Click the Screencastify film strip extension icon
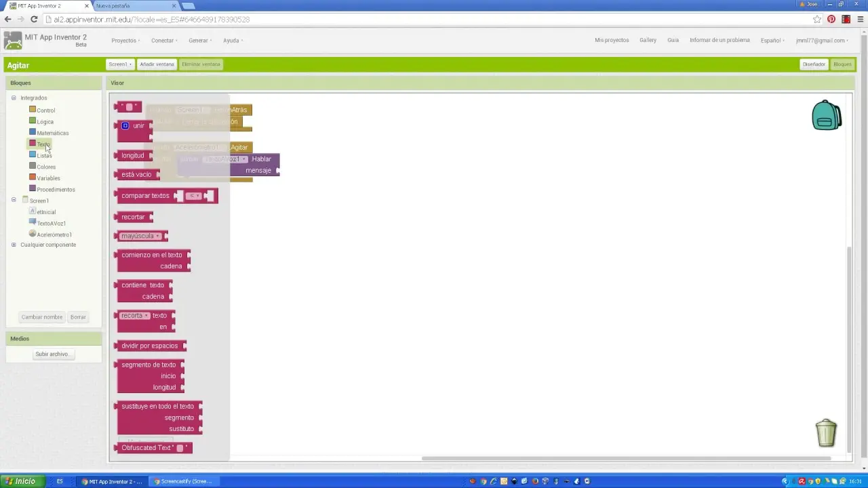 click(x=846, y=20)
